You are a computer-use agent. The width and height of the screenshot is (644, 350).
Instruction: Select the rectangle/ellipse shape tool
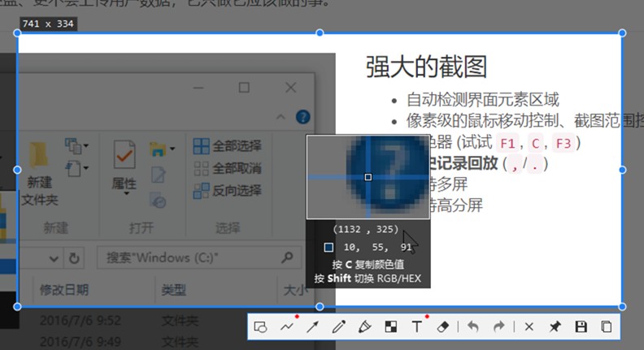261,327
